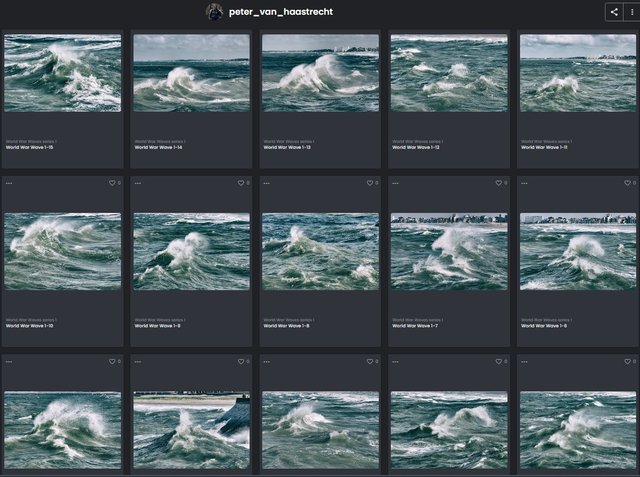Screen dimensions: 640x477
Task: Open series link above World War Wave 1-7
Action: pos(417,320)
